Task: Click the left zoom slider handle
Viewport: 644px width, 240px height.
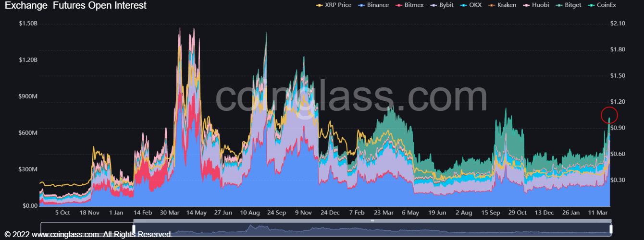Action: [134, 229]
